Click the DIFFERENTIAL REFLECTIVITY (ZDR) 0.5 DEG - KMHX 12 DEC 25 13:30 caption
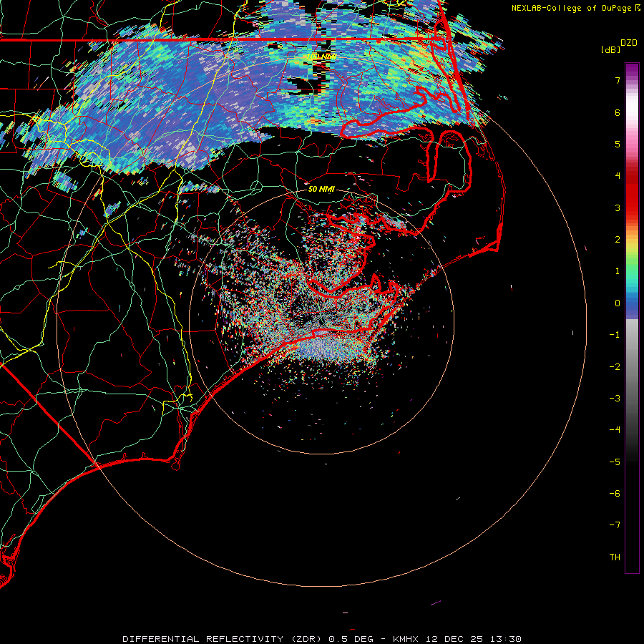 322,639
